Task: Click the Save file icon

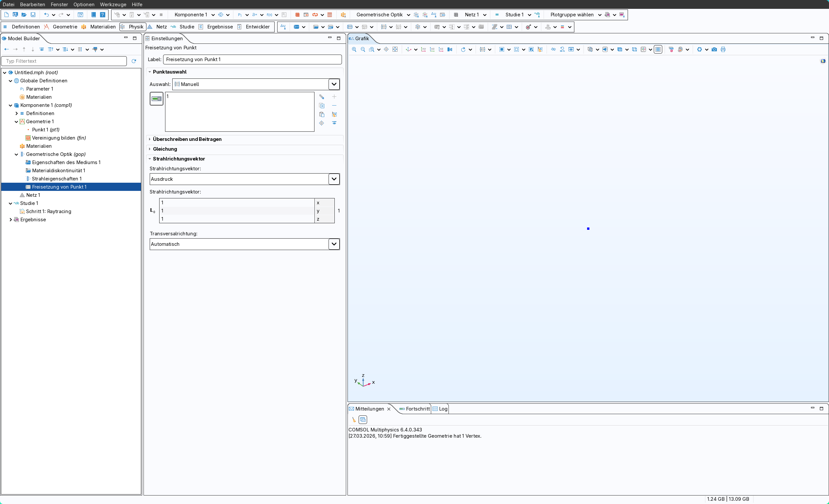Action: click(33, 15)
